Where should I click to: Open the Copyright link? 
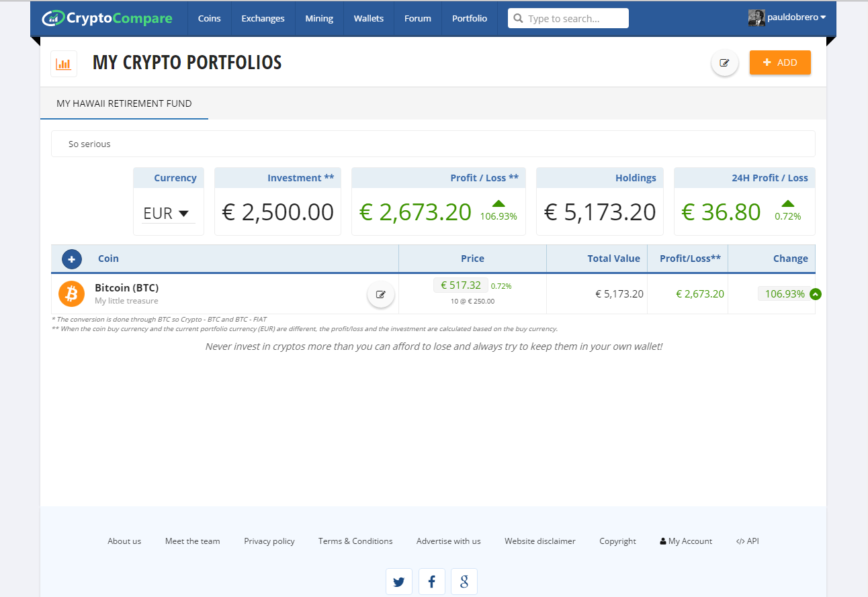tap(618, 541)
